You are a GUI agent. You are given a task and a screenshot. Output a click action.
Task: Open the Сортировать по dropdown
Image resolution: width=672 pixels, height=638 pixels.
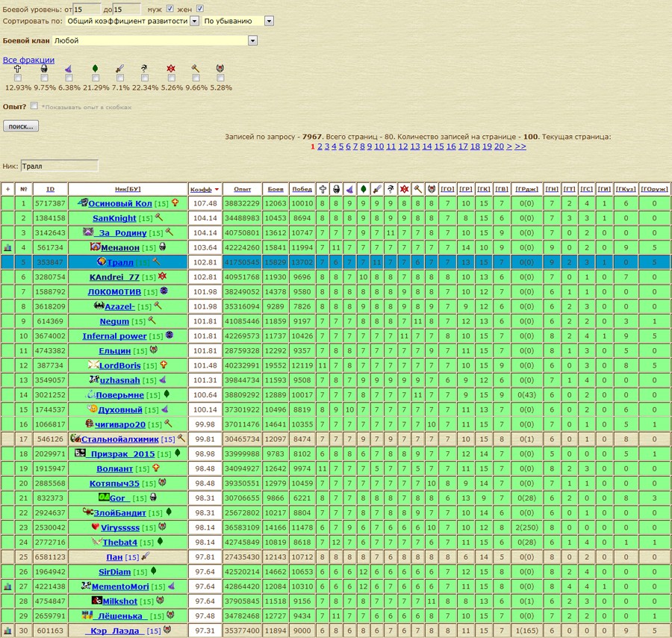coord(132,21)
